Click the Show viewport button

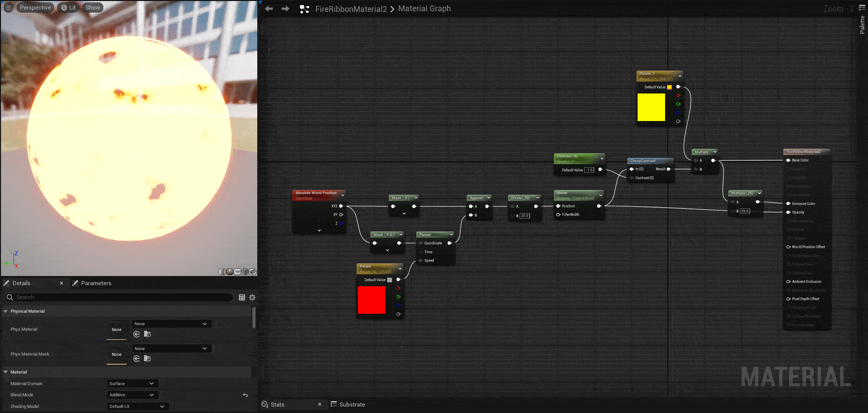(x=93, y=7)
